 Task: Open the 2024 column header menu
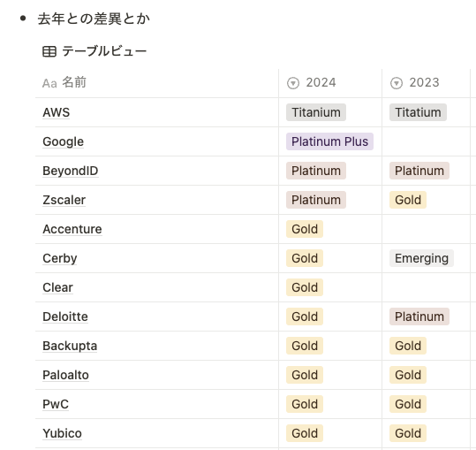pos(330,83)
